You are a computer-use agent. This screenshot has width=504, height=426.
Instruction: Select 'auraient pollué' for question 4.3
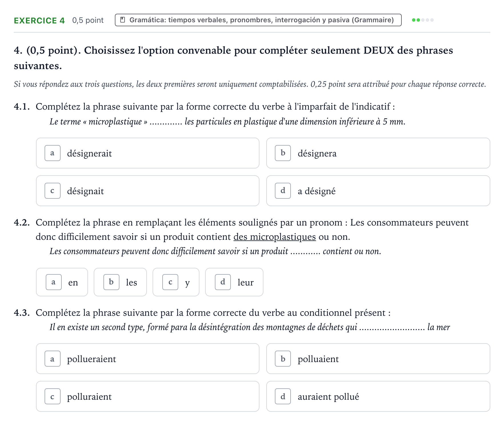(x=378, y=396)
